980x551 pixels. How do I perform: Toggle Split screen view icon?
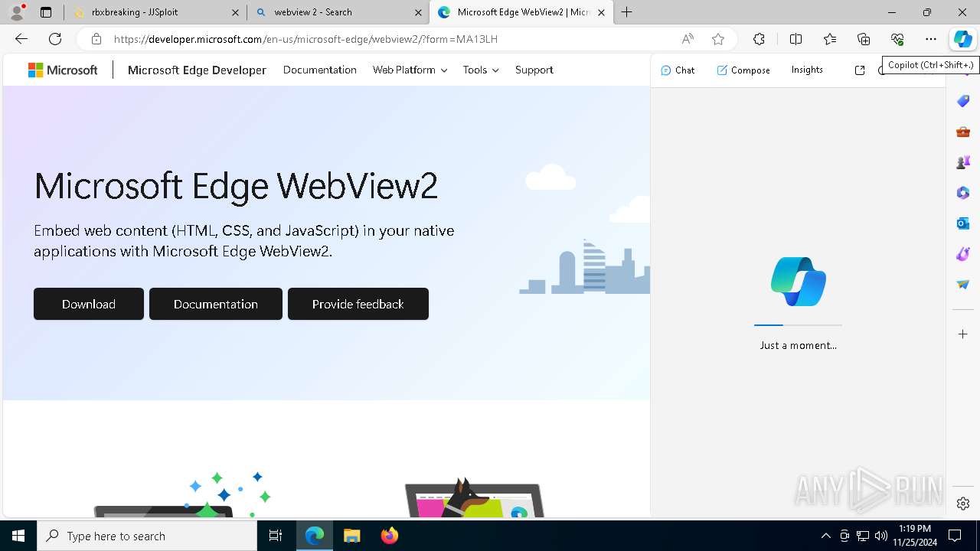[795, 39]
